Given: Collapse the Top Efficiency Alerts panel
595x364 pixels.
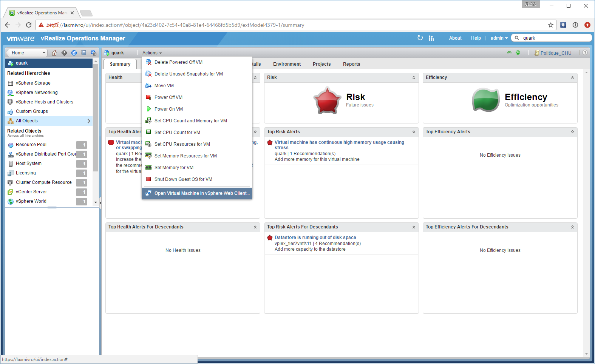Looking at the screenshot, I should (x=572, y=132).
